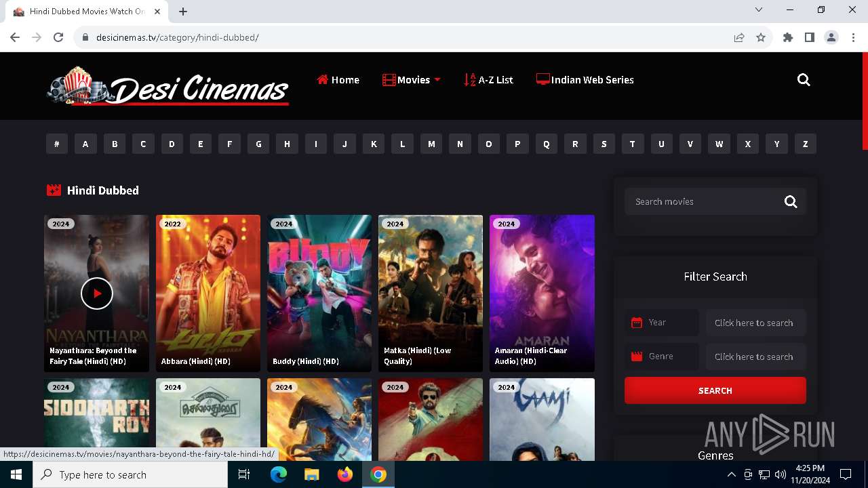Open File Explorer from taskbar

point(311,474)
